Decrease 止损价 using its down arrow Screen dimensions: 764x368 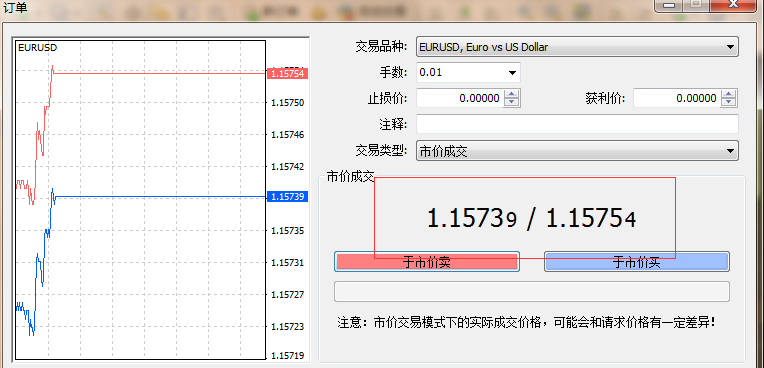click(x=512, y=102)
